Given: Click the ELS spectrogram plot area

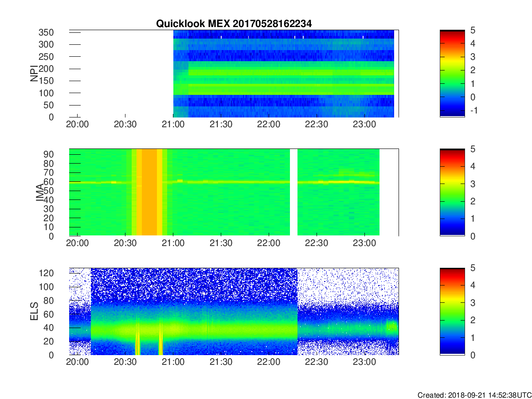Looking at the screenshot, I should coord(234,311).
